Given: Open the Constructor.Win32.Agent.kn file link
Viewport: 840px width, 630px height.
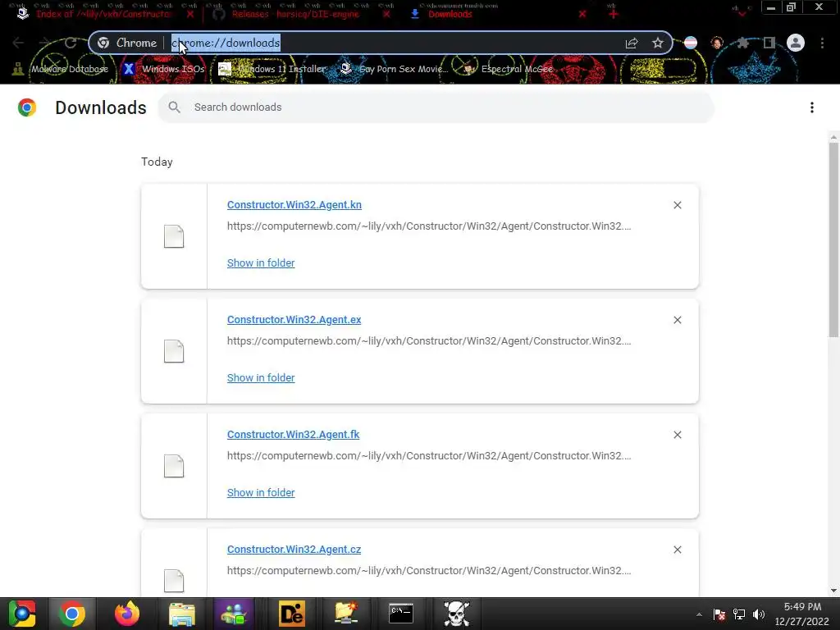Looking at the screenshot, I should tap(294, 204).
